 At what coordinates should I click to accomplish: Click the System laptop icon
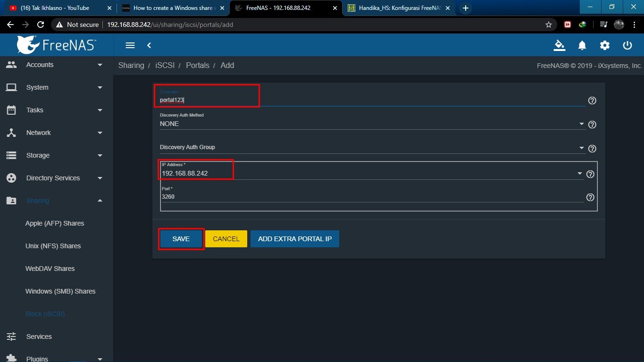point(11,87)
